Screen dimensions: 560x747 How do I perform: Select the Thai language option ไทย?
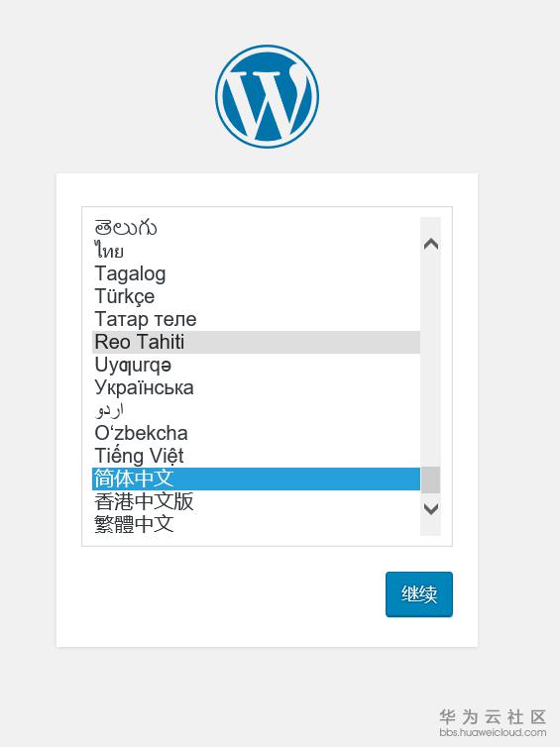[x=256, y=251]
